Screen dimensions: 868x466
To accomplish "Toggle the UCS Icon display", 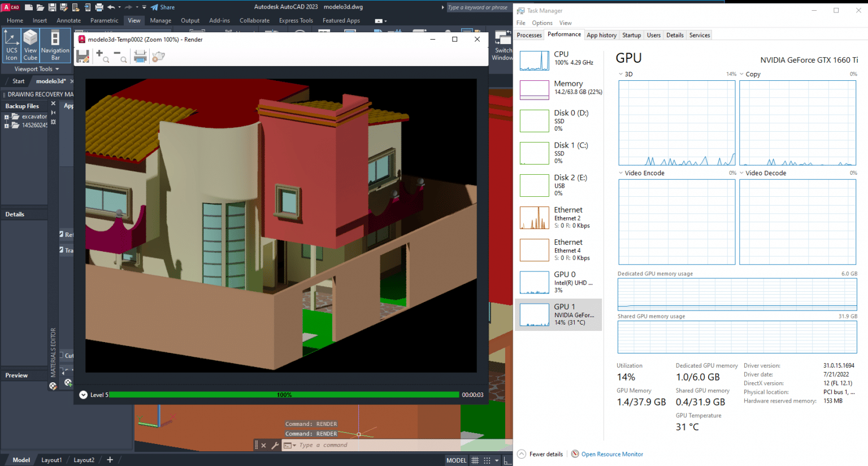I will [11, 46].
